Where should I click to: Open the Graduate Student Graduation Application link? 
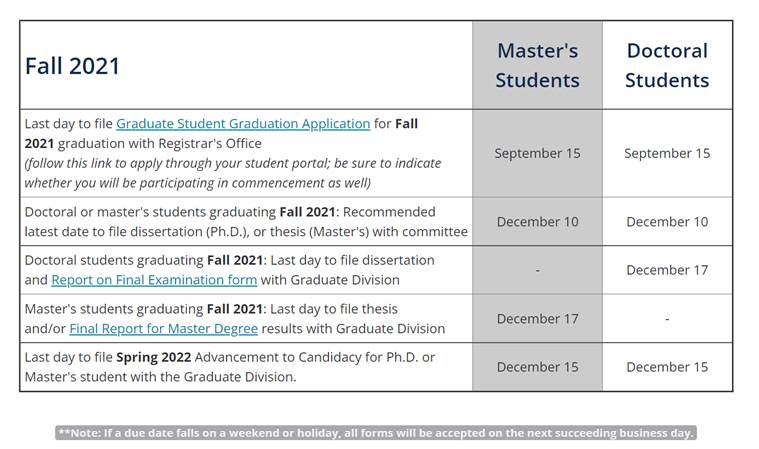pos(243,124)
